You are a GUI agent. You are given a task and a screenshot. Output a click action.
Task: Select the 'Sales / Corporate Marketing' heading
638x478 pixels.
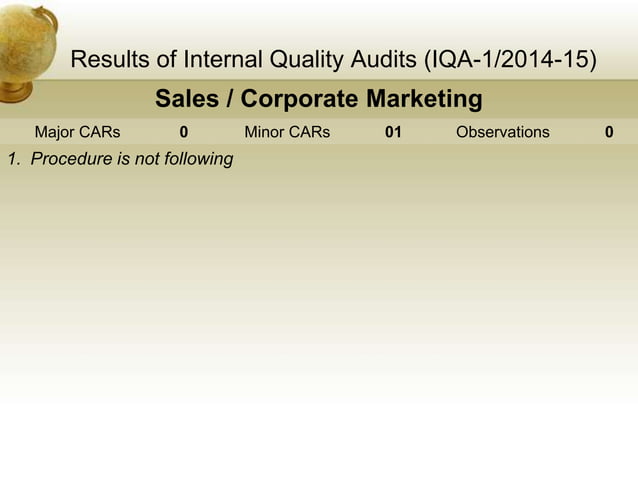point(319,99)
